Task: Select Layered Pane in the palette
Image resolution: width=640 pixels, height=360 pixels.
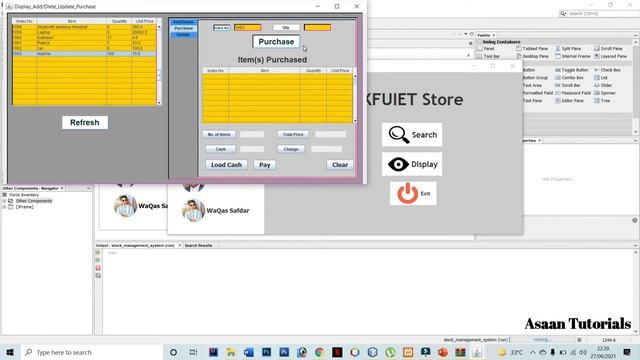Action: pos(610,56)
